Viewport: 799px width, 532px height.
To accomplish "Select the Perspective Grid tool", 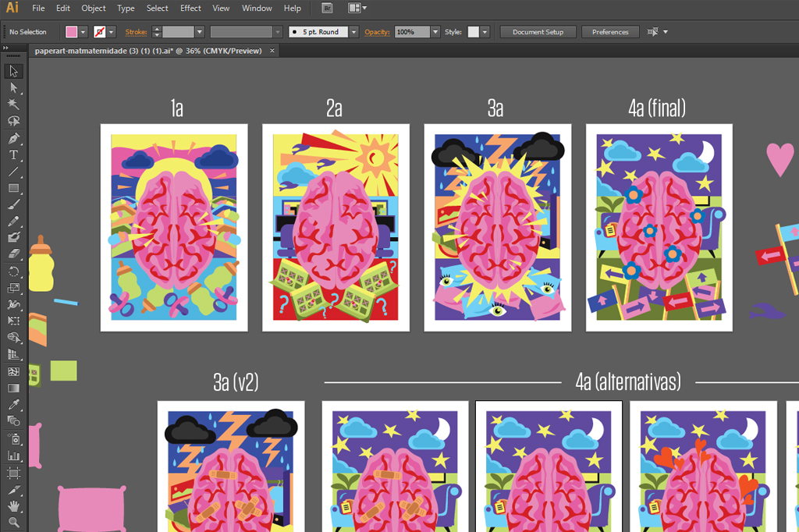I will tap(14, 354).
